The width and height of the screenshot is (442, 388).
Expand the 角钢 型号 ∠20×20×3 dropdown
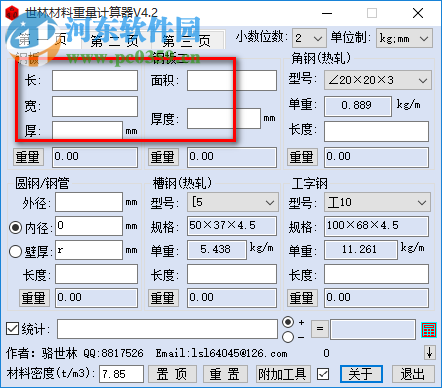pos(378,80)
